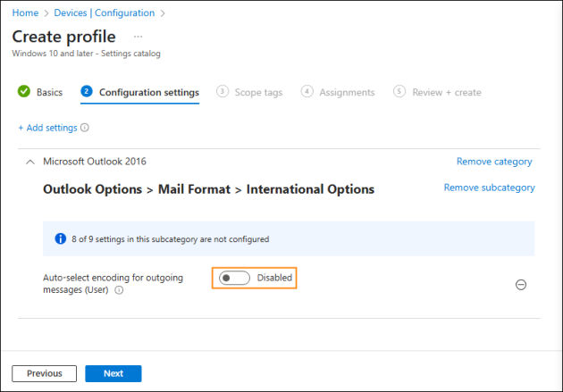Click the info icon next to Add settings

(85, 128)
